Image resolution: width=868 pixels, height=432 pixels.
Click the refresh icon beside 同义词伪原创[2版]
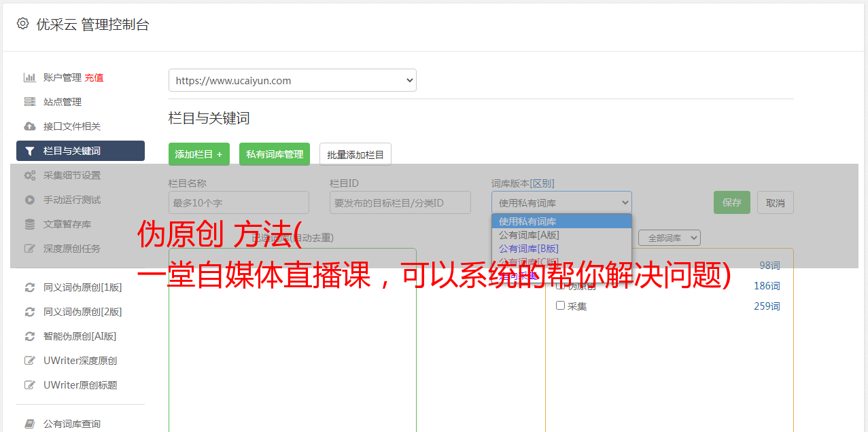[29, 312]
